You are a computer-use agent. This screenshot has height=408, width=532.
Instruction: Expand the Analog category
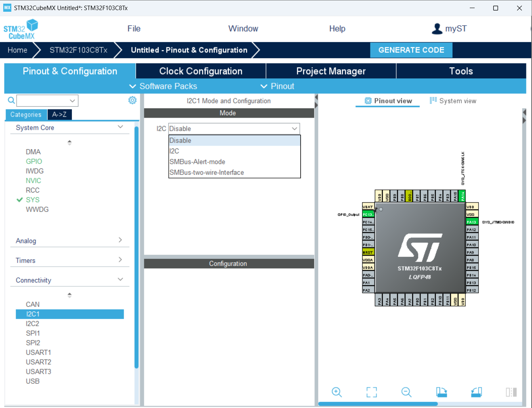pyautogui.click(x=120, y=240)
